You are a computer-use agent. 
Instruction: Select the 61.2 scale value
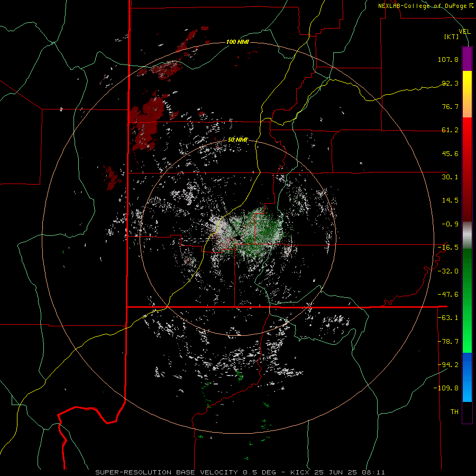450,130
